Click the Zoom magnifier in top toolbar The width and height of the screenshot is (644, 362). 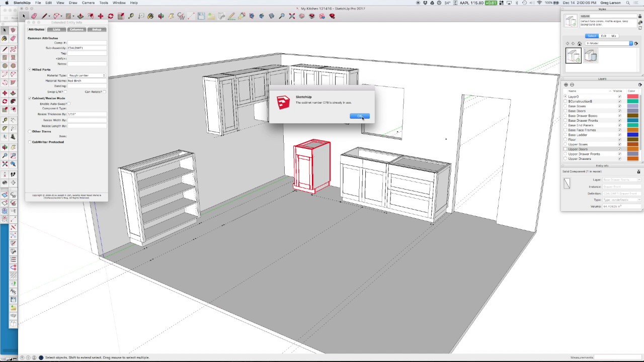282,16
